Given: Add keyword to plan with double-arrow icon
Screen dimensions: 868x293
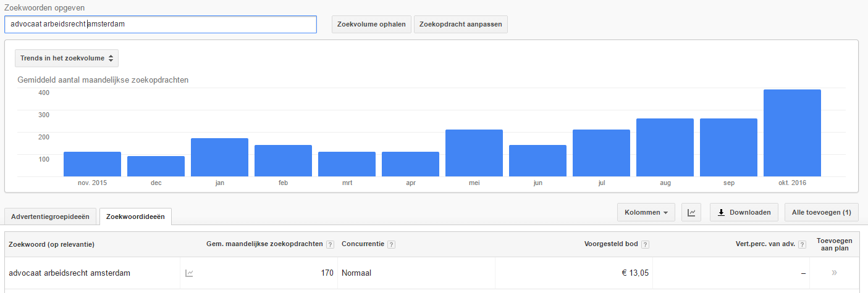Looking at the screenshot, I should point(834,273).
